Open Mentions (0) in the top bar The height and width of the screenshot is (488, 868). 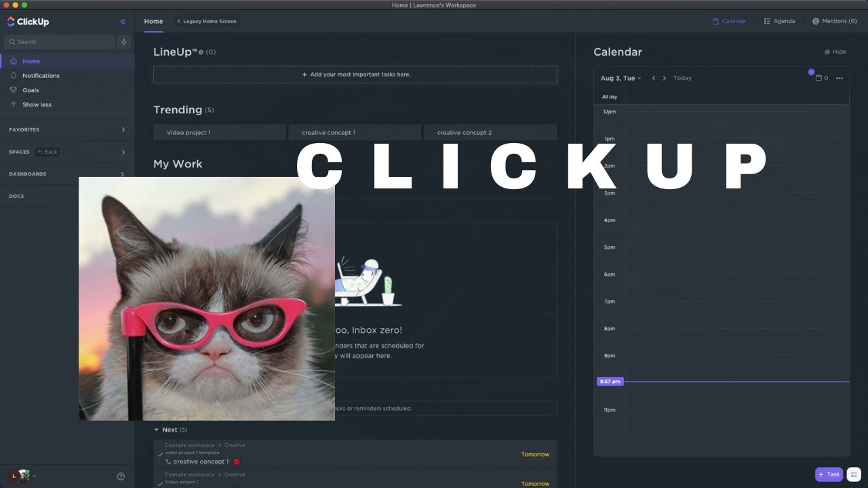pos(835,21)
